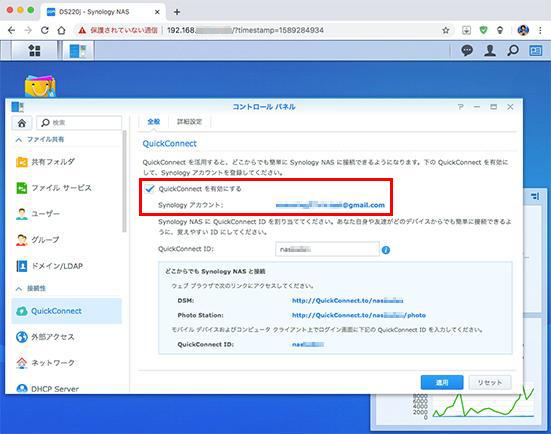The image size is (551, 434).
Task: Click the lightbulb extension icon
Action: pos(500,30)
